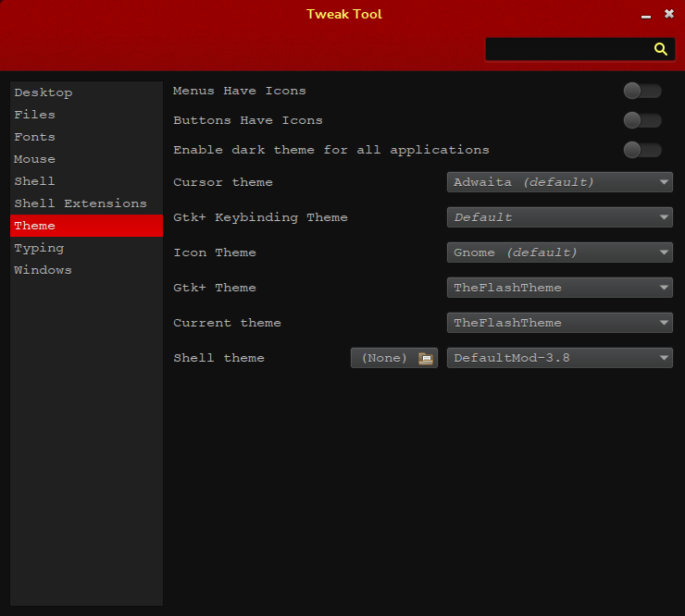Open the Gtk+ Theme dropdown
This screenshot has height=616, width=685.
click(560, 288)
